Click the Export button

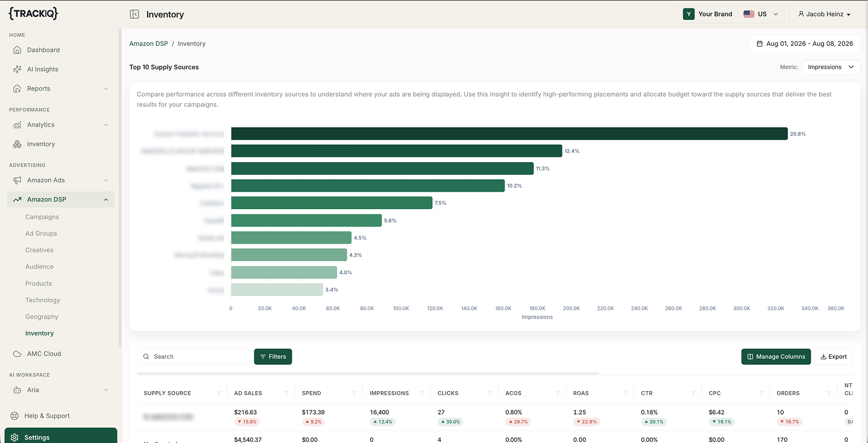(x=834, y=357)
